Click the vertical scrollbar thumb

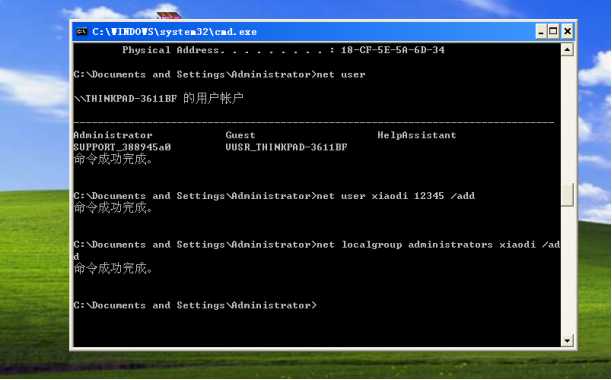(x=567, y=194)
